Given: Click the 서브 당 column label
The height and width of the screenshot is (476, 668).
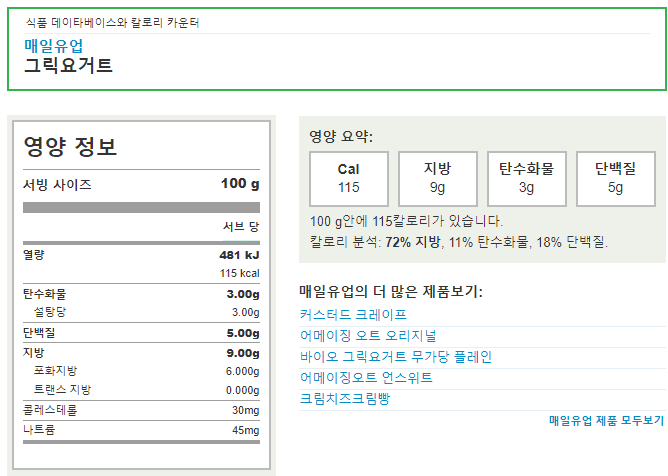Looking at the screenshot, I should click(x=241, y=226).
